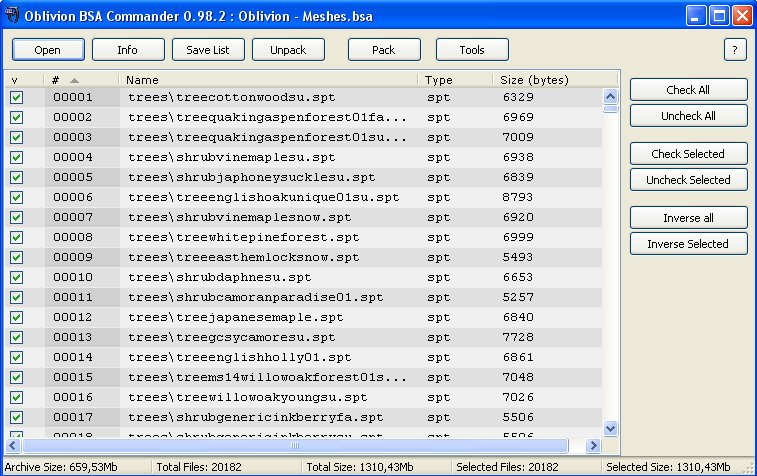757x476 pixels.
Task: Click Save List button
Action: point(208,50)
